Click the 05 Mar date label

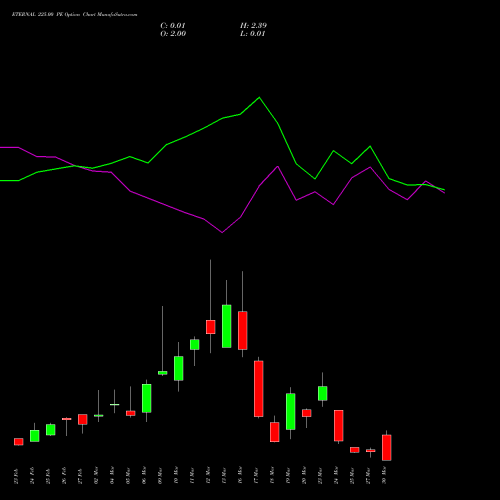coord(128,475)
